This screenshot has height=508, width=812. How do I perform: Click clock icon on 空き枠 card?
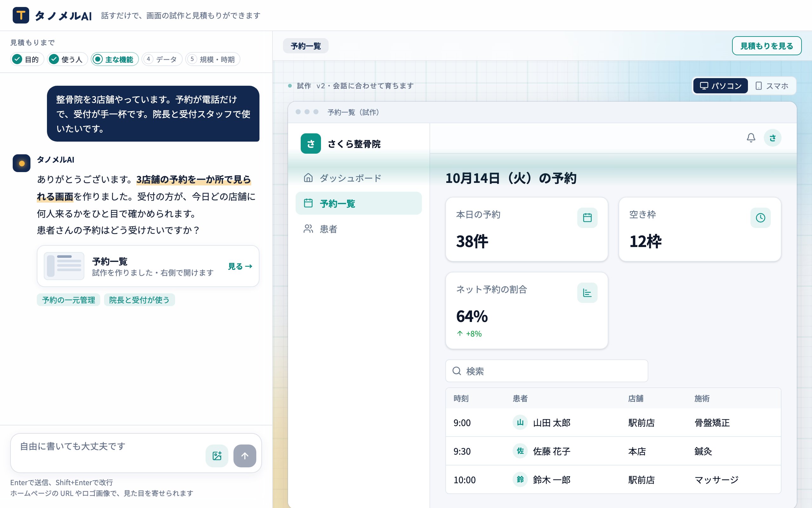click(x=760, y=218)
